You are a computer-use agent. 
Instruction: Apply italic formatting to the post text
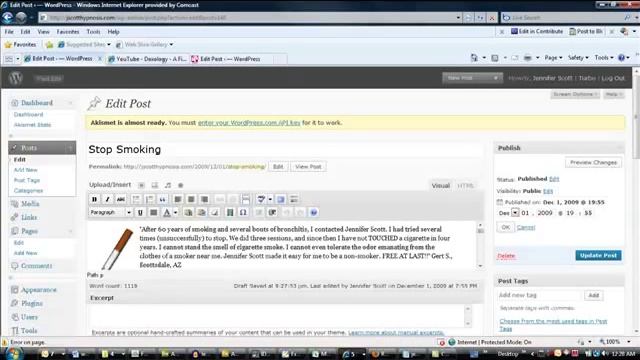click(107, 199)
